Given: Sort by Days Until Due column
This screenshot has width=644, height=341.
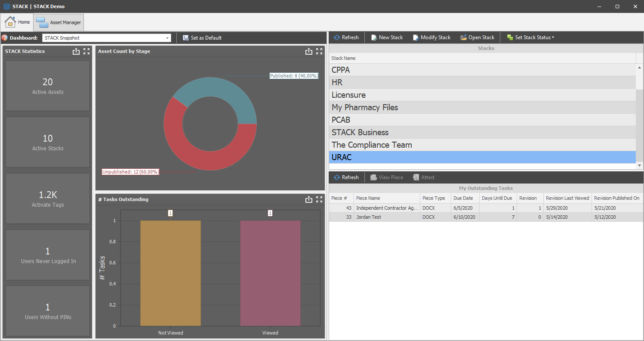Looking at the screenshot, I should click(498, 198).
